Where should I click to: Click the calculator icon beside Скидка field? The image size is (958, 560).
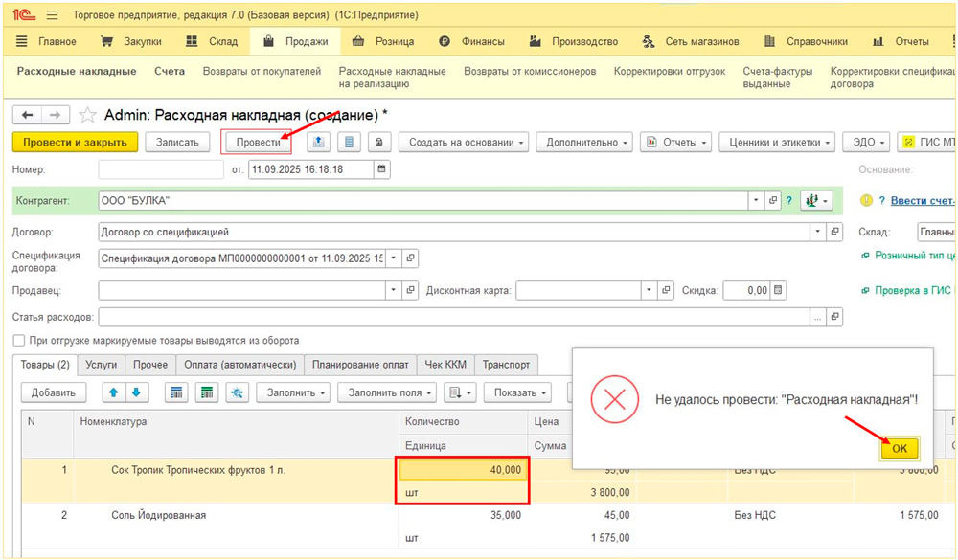(x=778, y=290)
